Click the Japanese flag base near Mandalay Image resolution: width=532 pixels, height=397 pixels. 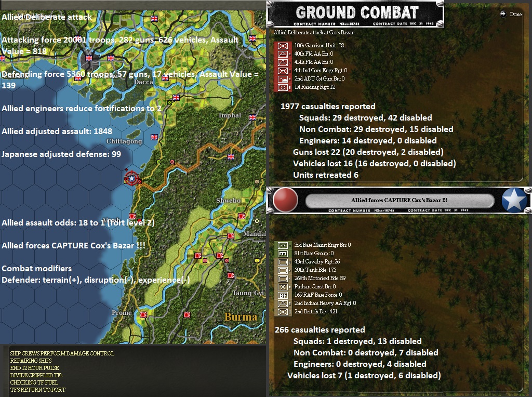point(231,235)
